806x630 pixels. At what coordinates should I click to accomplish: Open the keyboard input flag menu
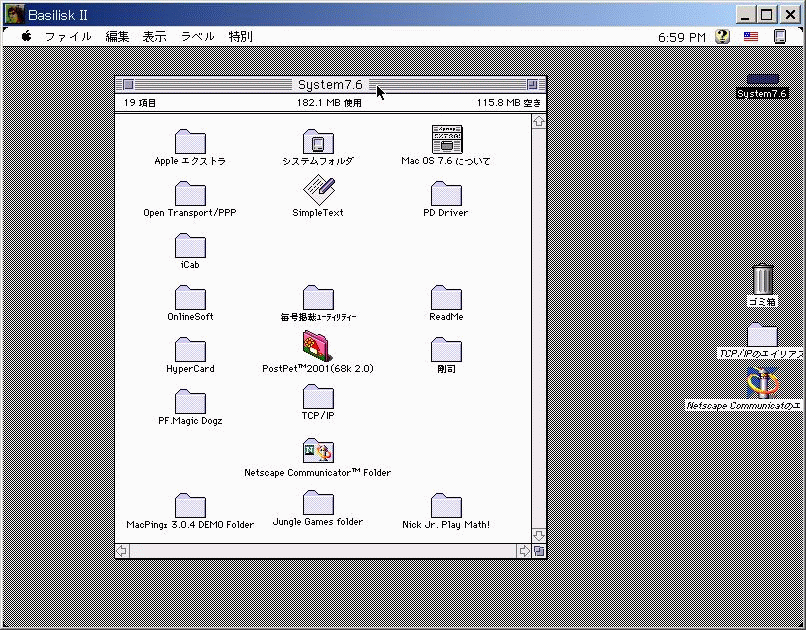coord(751,36)
